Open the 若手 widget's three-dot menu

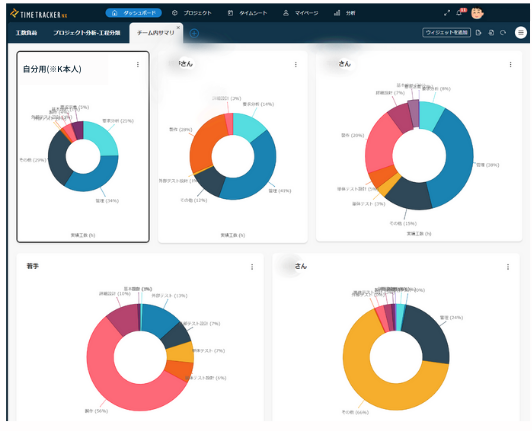click(252, 267)
